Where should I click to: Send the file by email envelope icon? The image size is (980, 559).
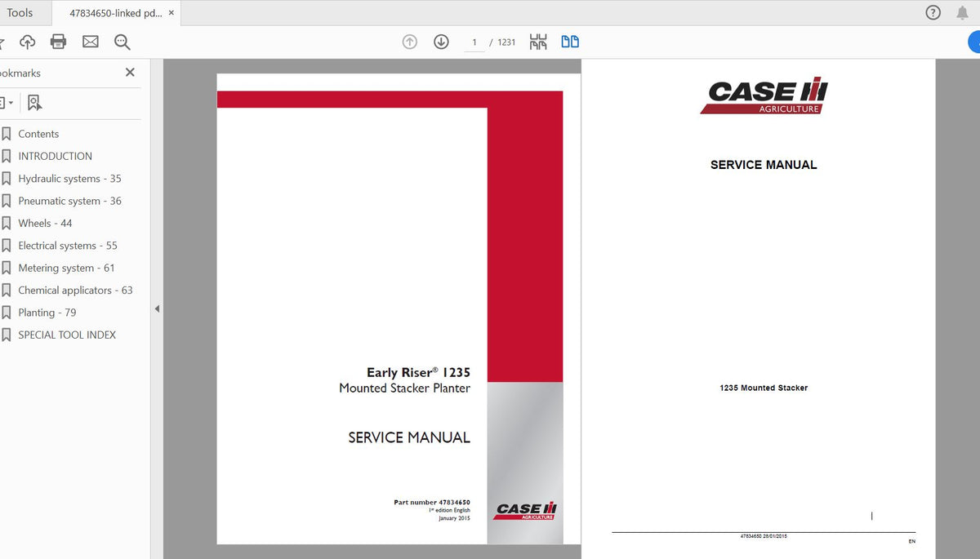click(90, 42)
